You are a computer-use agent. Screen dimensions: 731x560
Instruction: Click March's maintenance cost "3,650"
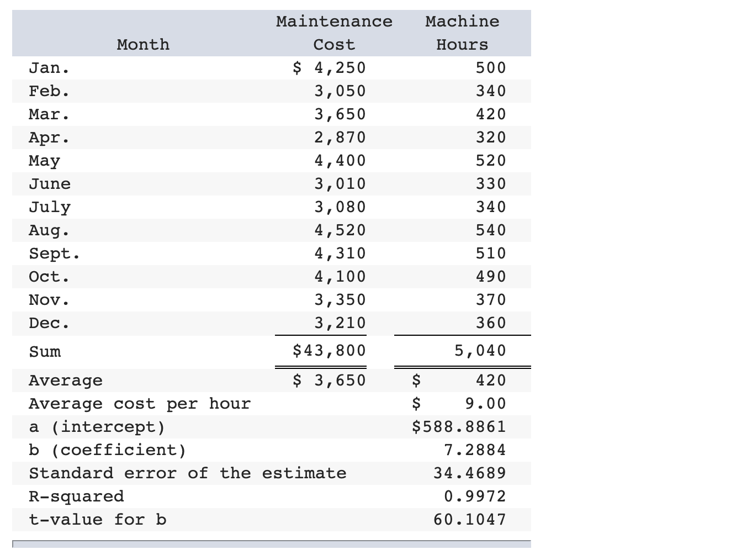[340, 114]
